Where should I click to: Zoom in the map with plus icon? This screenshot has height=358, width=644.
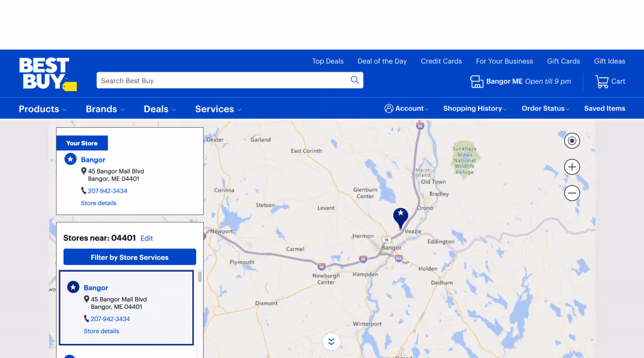click(572, 167)
